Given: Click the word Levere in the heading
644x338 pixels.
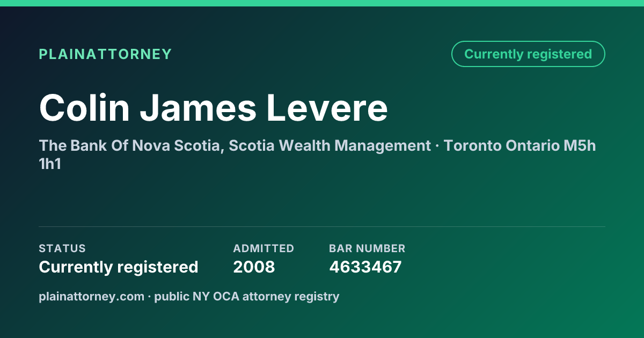Looking at the screenshot, I should point(327,108).
